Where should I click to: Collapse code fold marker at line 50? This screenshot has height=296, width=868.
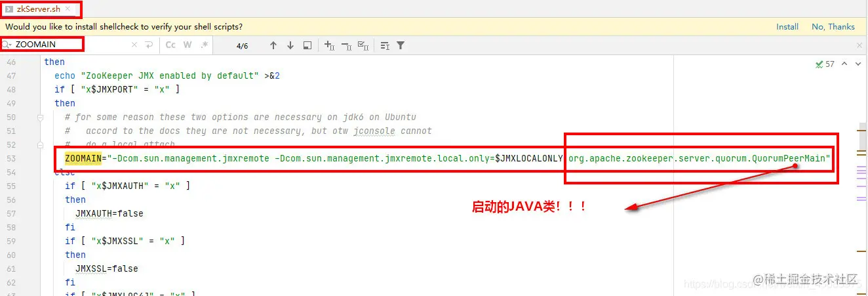tap(40, 117)
